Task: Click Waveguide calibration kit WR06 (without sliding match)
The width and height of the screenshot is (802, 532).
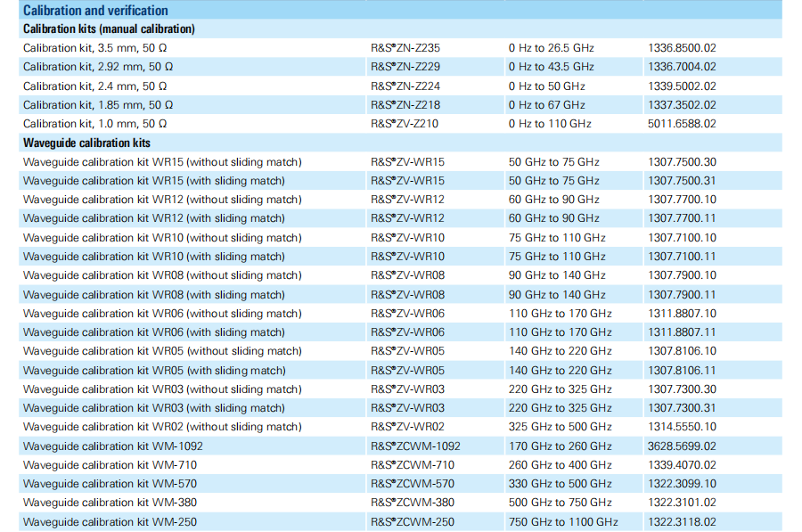Action: point(162,314)
